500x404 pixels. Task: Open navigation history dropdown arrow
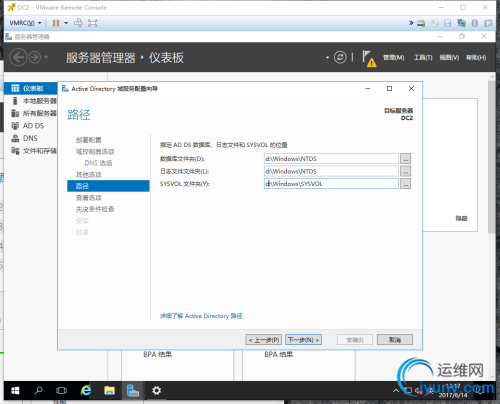point(46,57)
